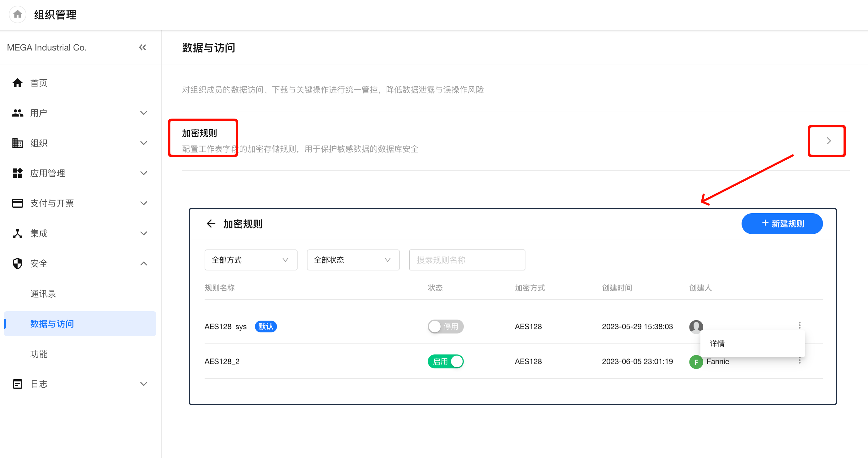Screen dimensions: 868x458
Task: Open the 全部方式 dropdown filter
Action: point(251,260)
